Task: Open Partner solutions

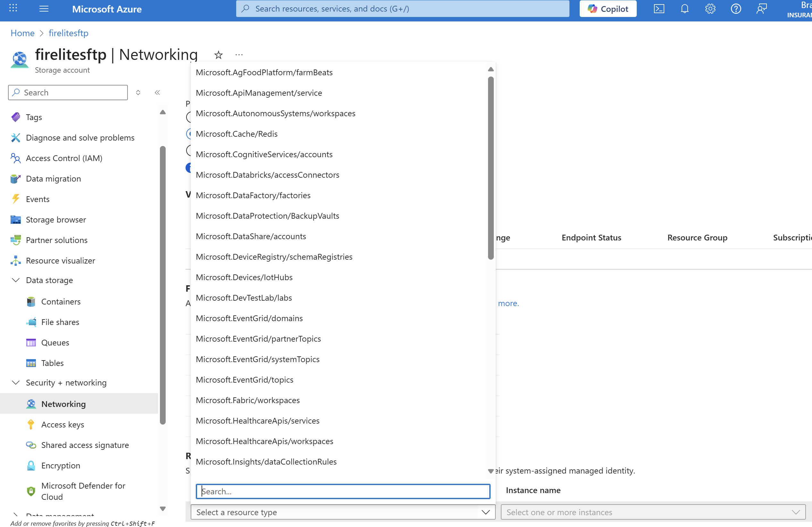Action: (x=57, y=239)
